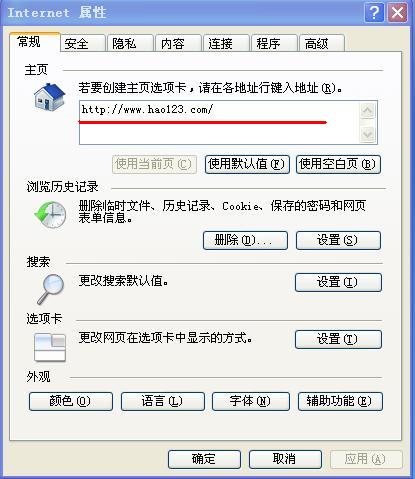
Task: Click the blue house homepage icon
Action: coord(49,97)
